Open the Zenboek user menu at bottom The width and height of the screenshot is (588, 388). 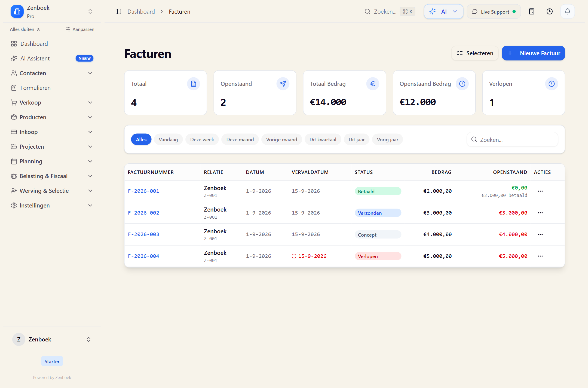[x=52, y=339]
